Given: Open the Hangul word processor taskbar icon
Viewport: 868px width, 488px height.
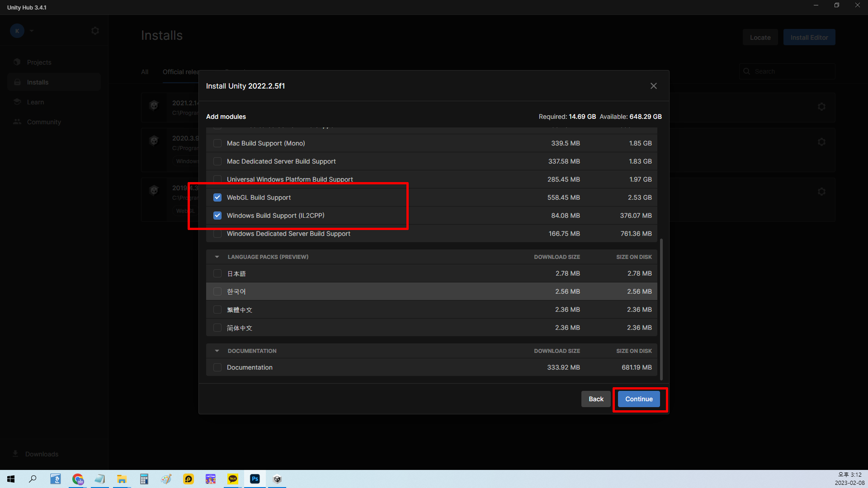Looking at the screenshot, I should pos(55,479).
